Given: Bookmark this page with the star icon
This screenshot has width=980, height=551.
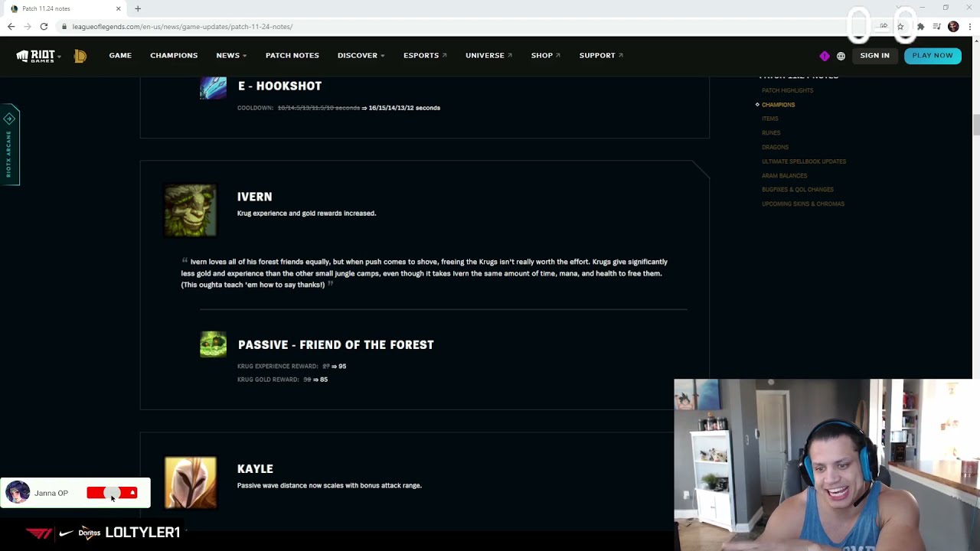Looking at the screenshot, I should [900, 27].
